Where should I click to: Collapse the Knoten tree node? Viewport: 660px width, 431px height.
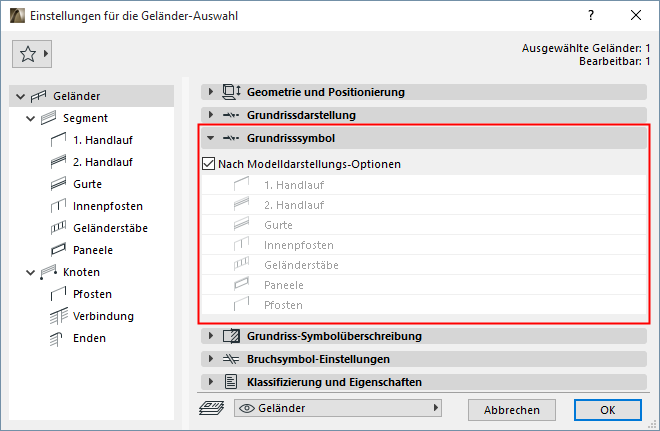(x=29, y=272)
